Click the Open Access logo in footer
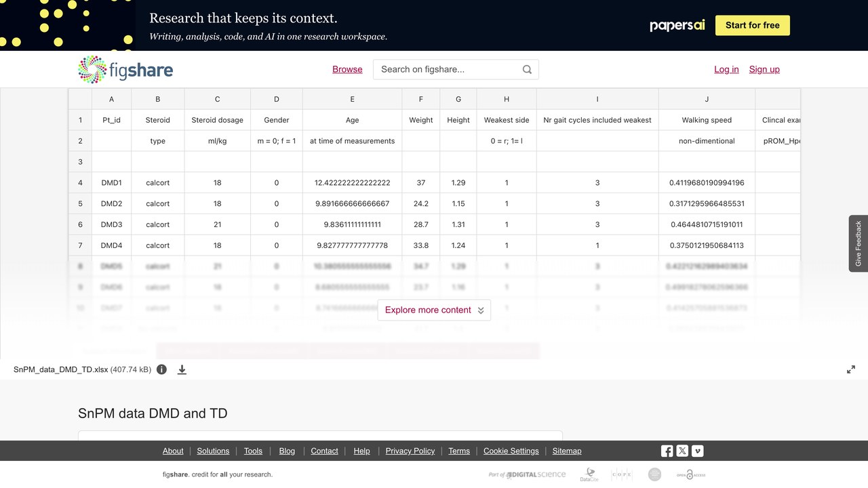Screen dimensions: 868x488 (691, 474)
